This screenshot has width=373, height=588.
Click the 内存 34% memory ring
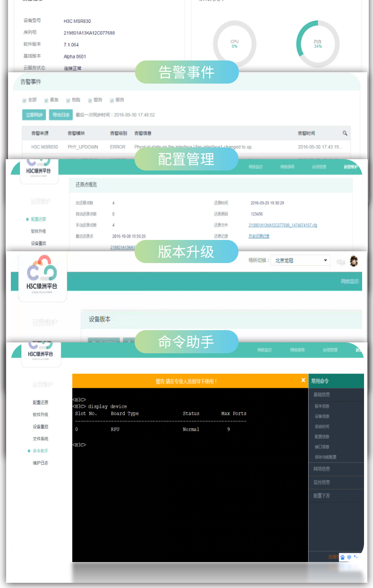(x=318, y=44)
